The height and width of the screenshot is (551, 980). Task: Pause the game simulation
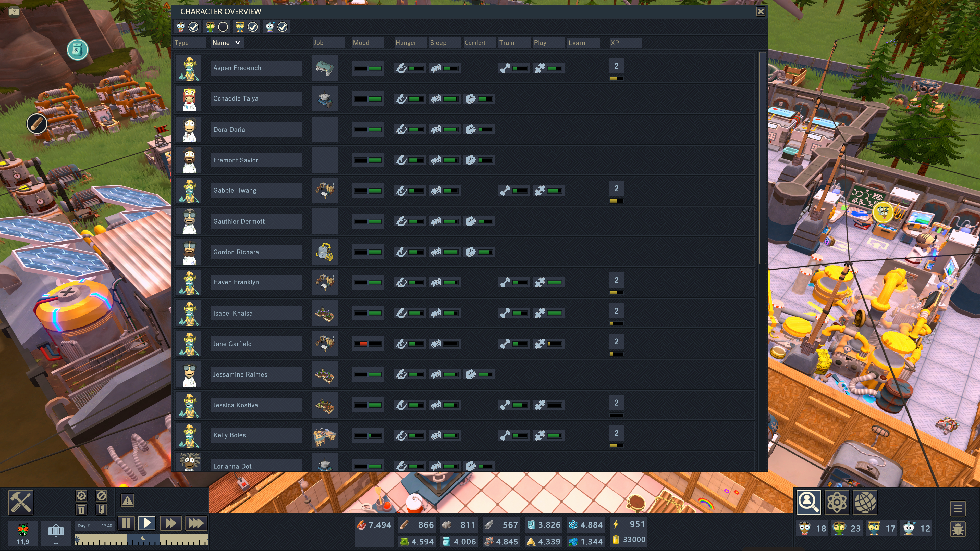[126, 523]
